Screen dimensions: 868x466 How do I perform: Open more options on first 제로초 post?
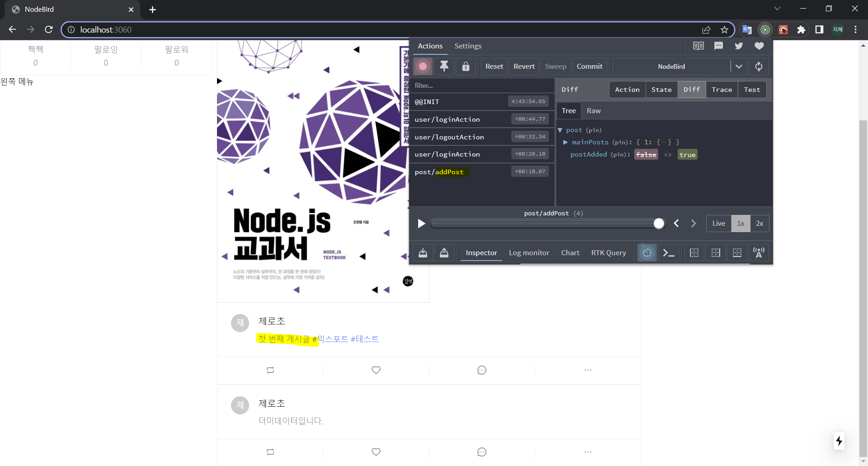click(x=588, y=370)
